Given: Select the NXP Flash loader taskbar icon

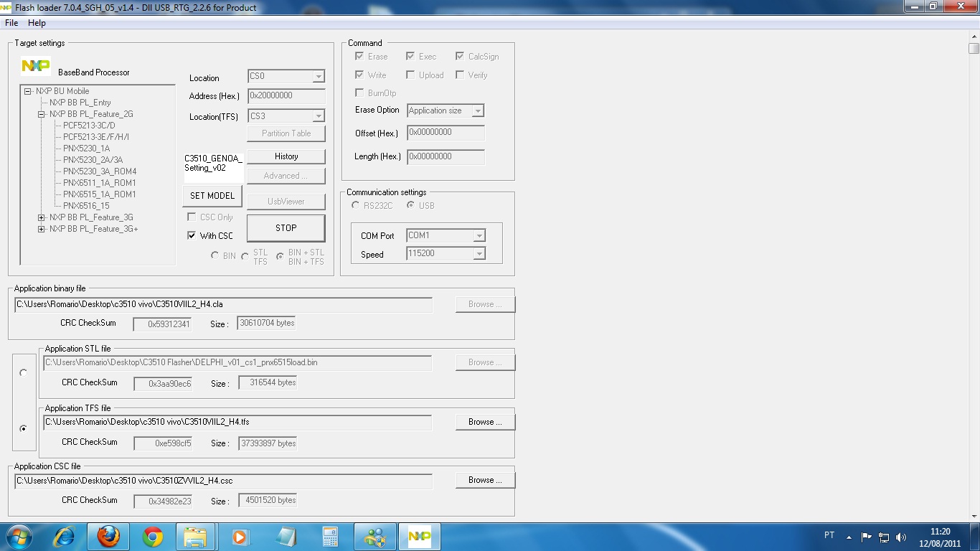Looking at the screenshot, I should (x=420, y=537).
